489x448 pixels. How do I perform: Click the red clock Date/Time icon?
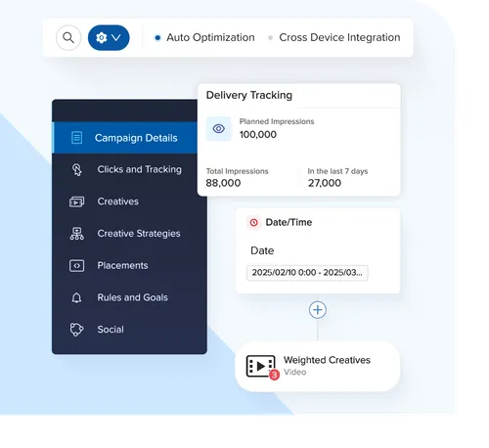tap(253, 222)
